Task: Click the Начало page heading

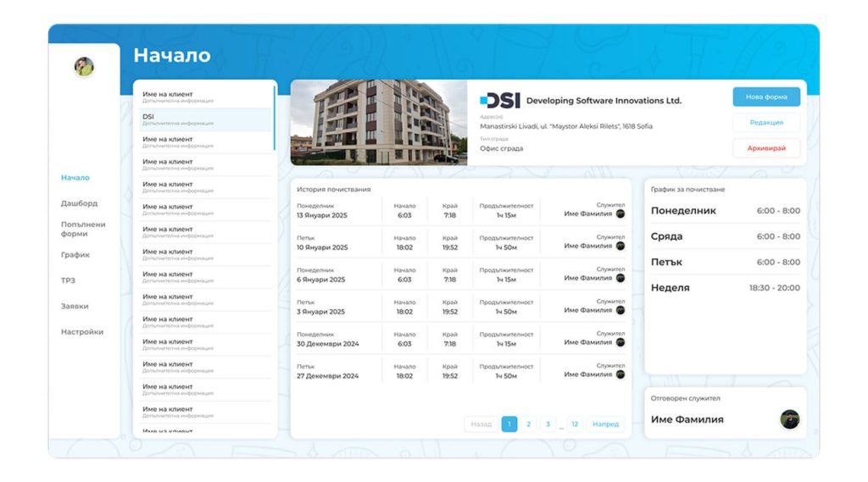Action: coord(172,55)
